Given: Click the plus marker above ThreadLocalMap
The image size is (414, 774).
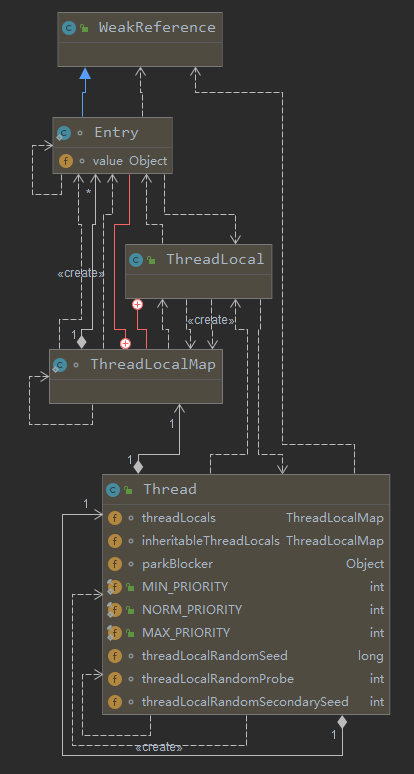Looking at the screenshot, I should point(125,344).
